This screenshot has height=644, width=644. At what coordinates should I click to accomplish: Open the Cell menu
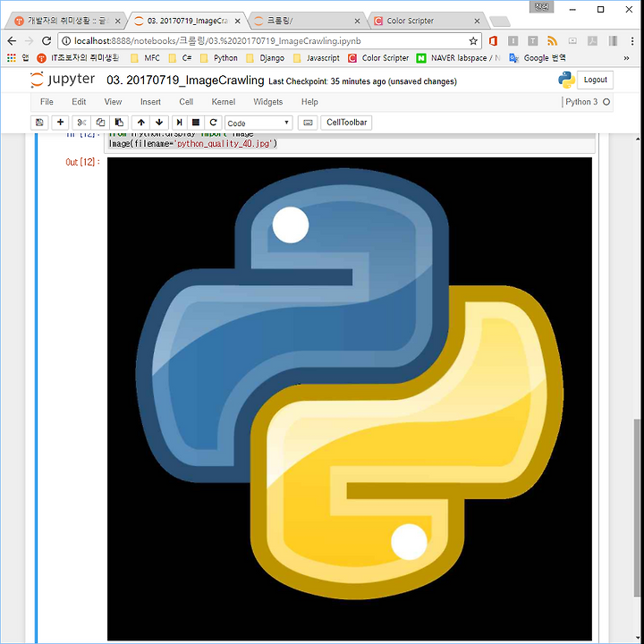[186, 102]
